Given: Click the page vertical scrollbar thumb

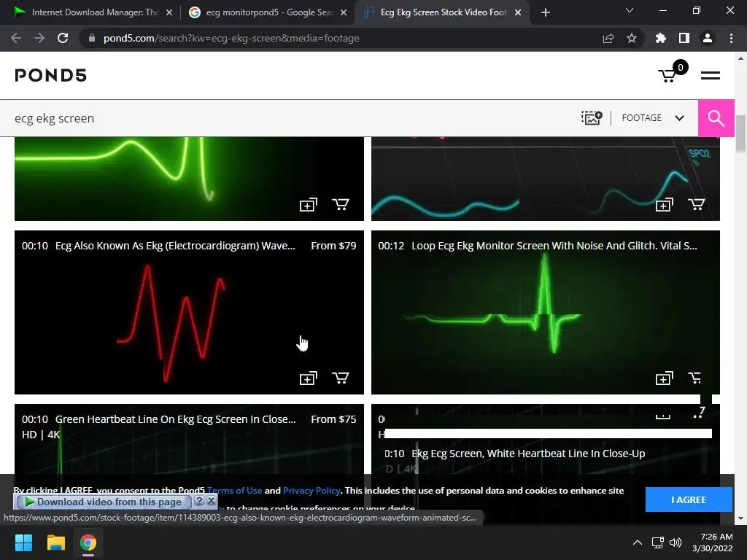Looking at the screenshot, I should [x=741, y=134].
